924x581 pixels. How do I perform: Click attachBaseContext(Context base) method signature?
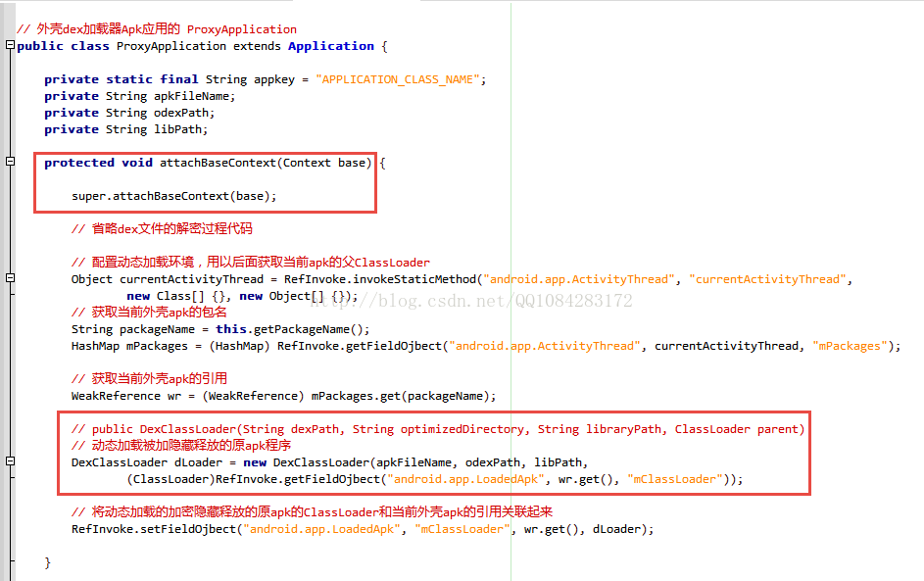pos(208,163)
